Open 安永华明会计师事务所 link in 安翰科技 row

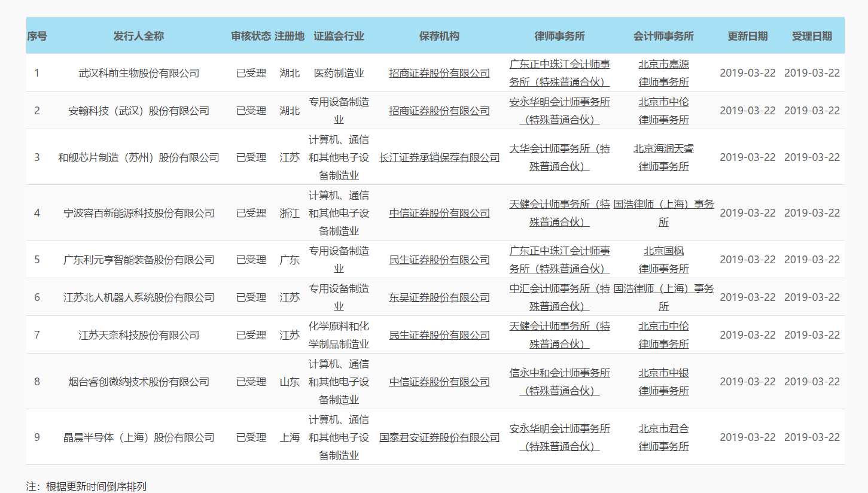559,111
